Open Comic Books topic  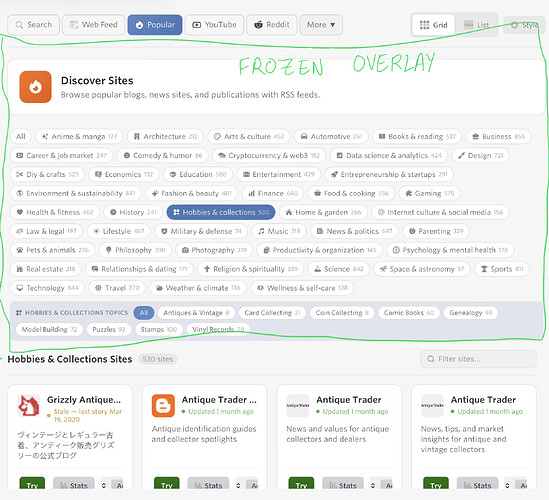tap(409, 313)
